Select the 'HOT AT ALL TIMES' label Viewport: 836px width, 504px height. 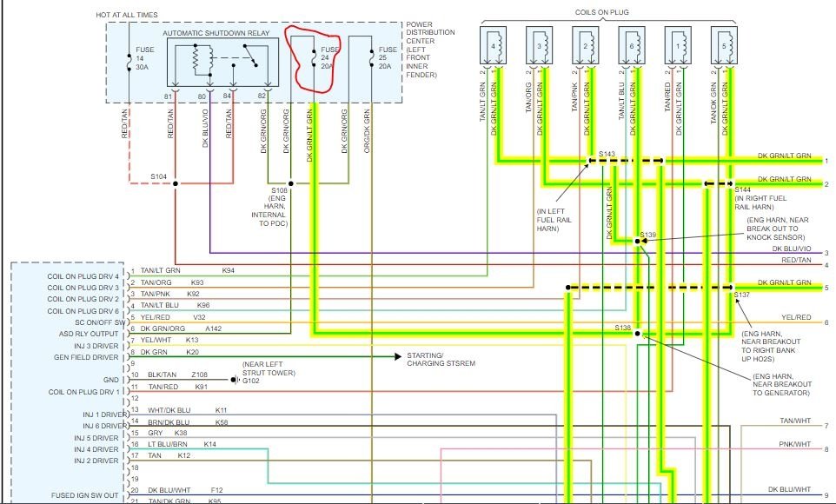[127, 15]
